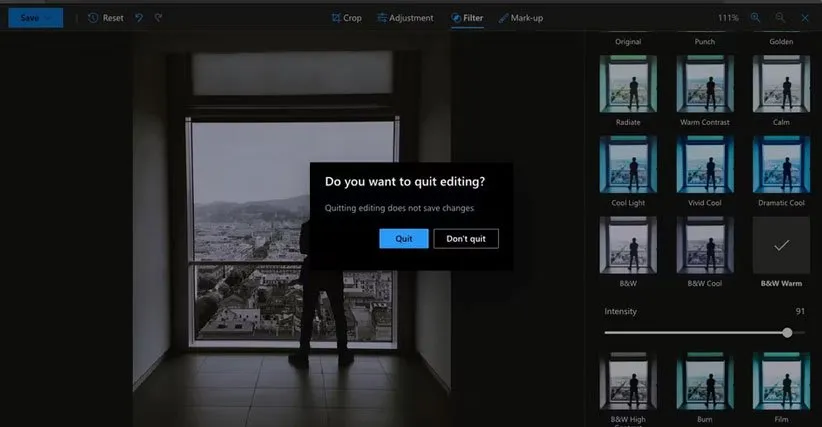Select the Filter tab

click(x=467, y=18)
